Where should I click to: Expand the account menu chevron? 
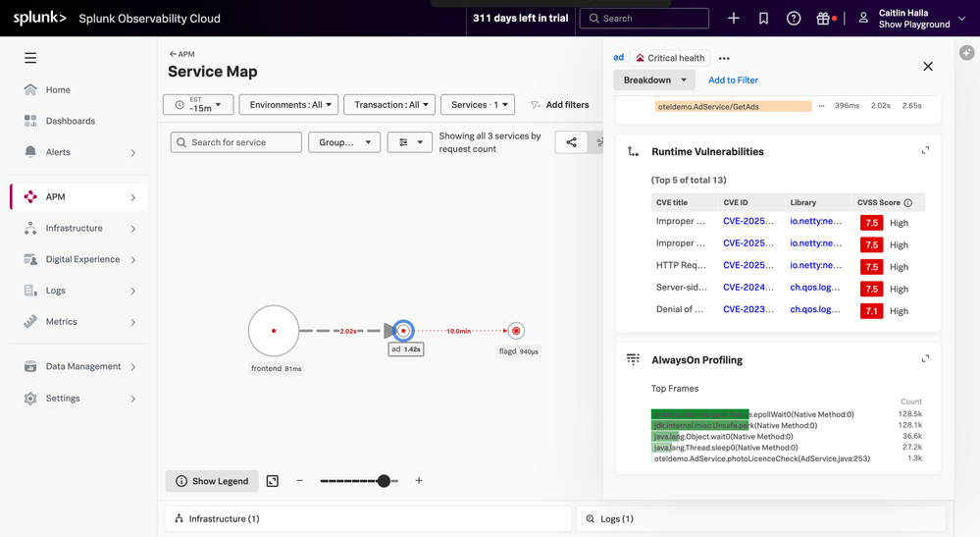click(962, 19)
